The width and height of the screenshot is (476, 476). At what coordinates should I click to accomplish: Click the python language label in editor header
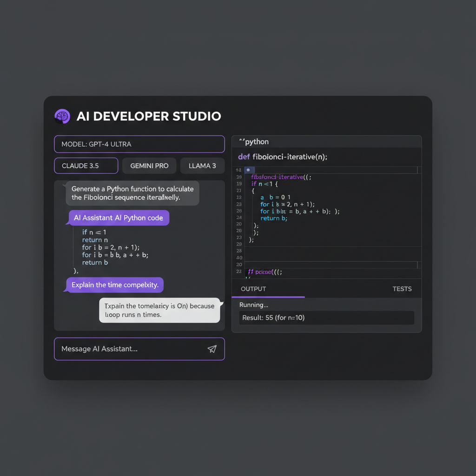coord(254,142)
